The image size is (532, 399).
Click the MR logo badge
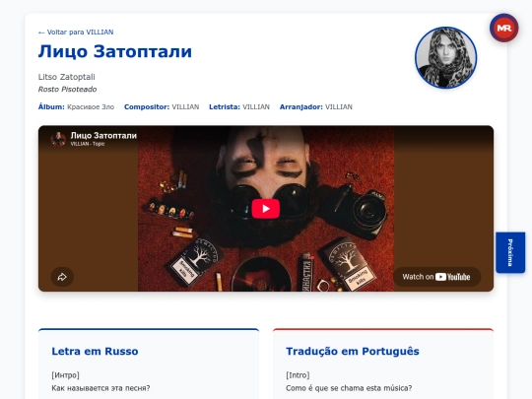[x=503, y=28]
